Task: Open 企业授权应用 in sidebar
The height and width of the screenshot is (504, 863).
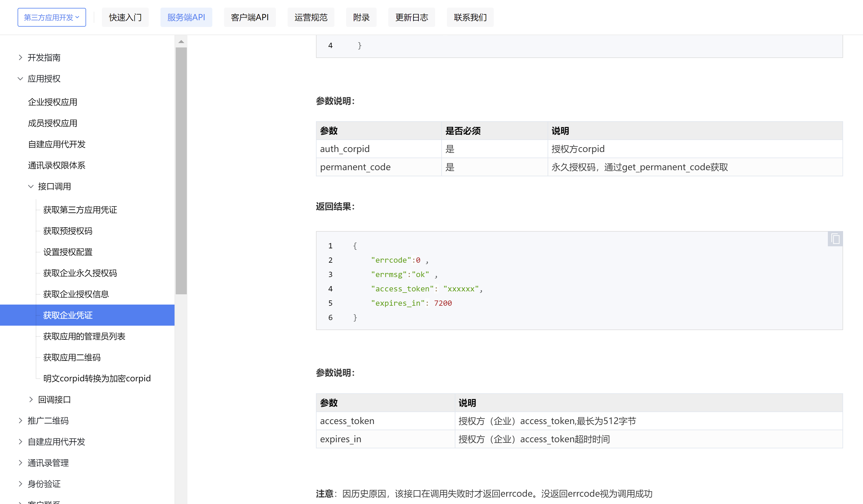Action: pyautogui.click(x=52, y=102)
